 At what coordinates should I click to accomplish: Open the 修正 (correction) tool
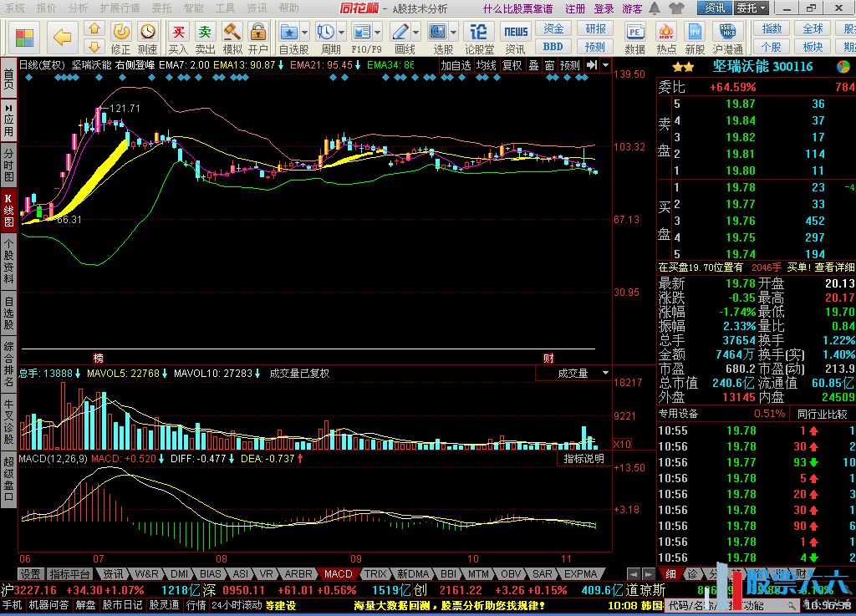tap(120, 38)
